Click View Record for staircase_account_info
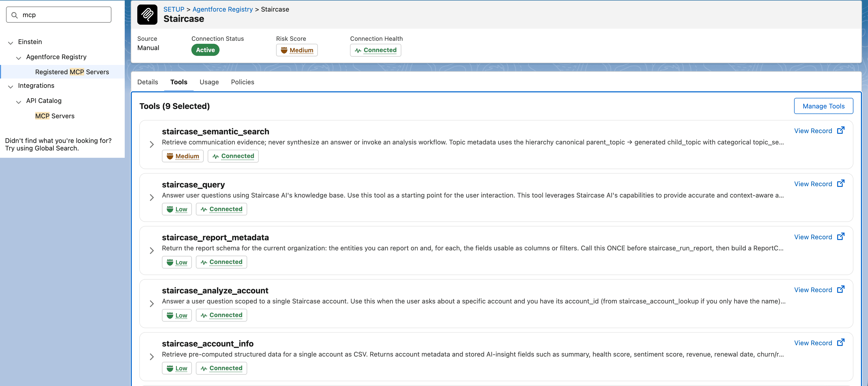 (x=813, y=343)
